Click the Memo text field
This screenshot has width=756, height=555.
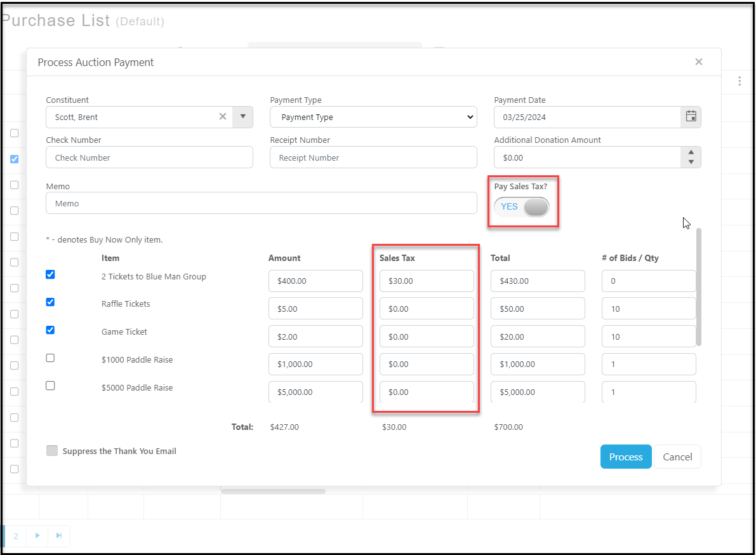tap(262, 203)
